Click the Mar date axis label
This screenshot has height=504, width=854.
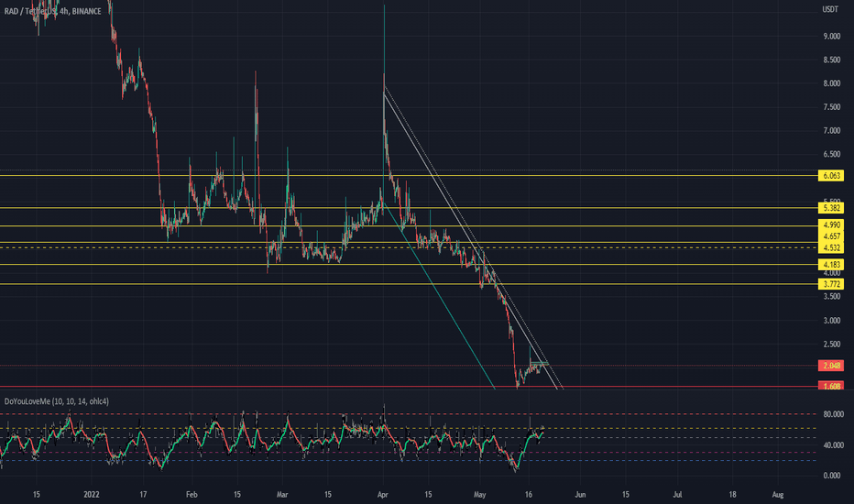[281, 495]
